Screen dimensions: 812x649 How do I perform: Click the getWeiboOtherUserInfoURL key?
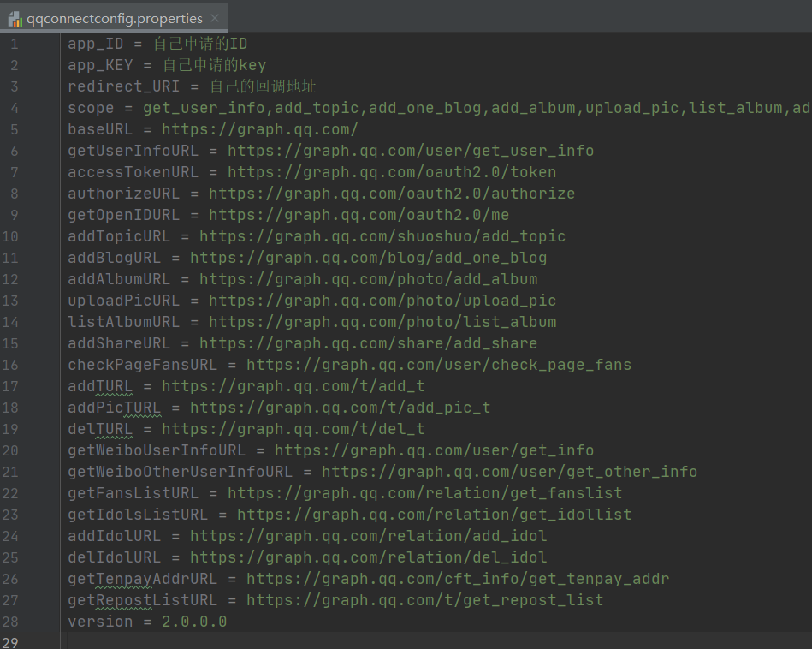181,473
